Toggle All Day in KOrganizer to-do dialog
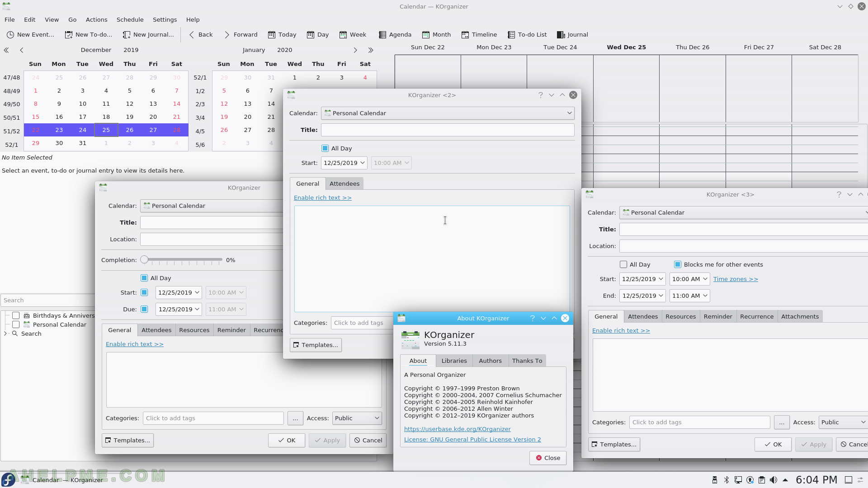Viewport: 868px width, 488px height. [144, 278]
